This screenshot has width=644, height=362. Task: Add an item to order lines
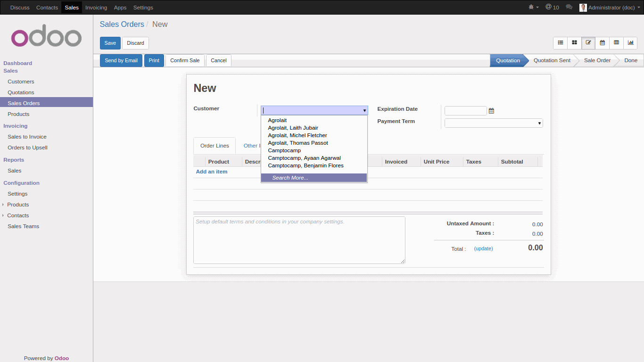point(212,172)
